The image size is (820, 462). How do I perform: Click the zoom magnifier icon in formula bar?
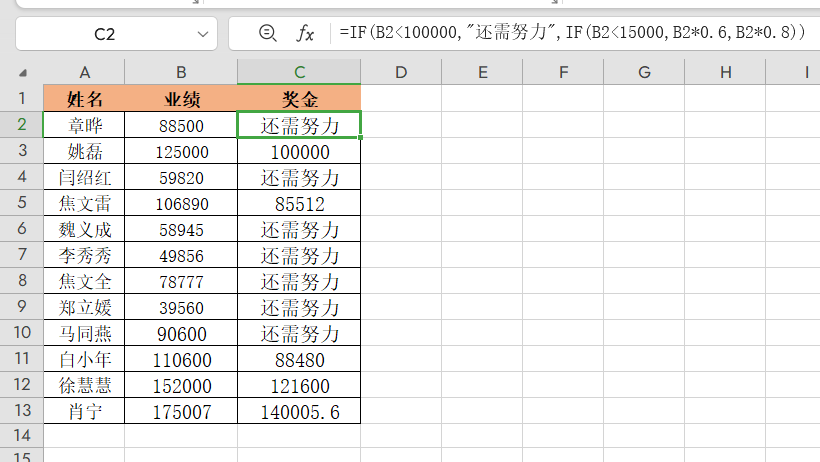[x=267, y=33]
